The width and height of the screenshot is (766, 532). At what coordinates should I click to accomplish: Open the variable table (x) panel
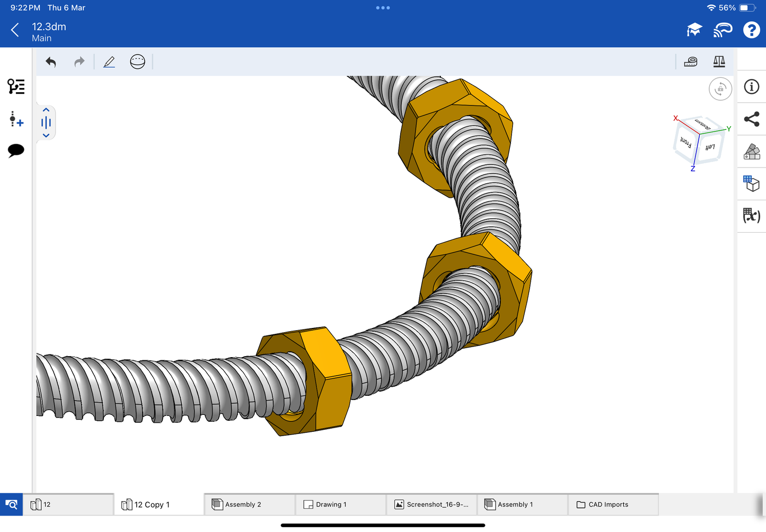(x=751, y=216)
